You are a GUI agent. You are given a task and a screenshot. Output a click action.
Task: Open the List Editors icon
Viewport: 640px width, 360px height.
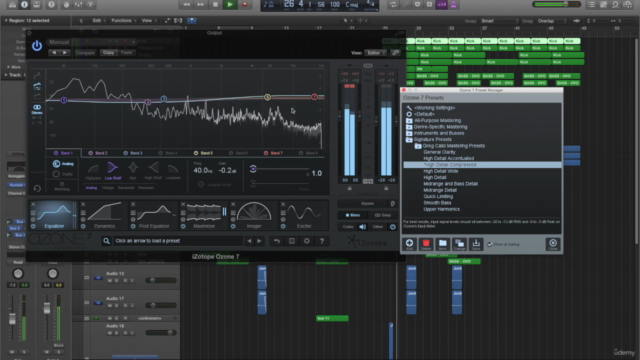tap(591, 4)
